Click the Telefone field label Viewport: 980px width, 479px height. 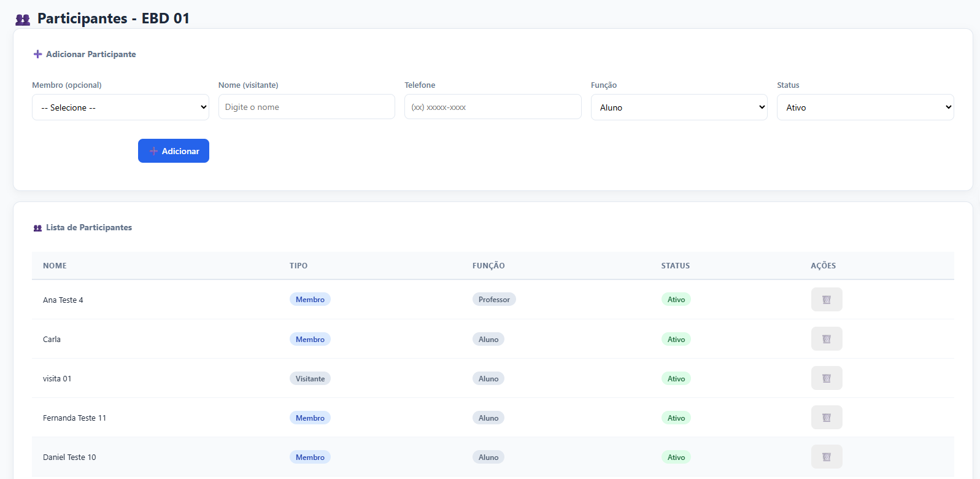420,85
